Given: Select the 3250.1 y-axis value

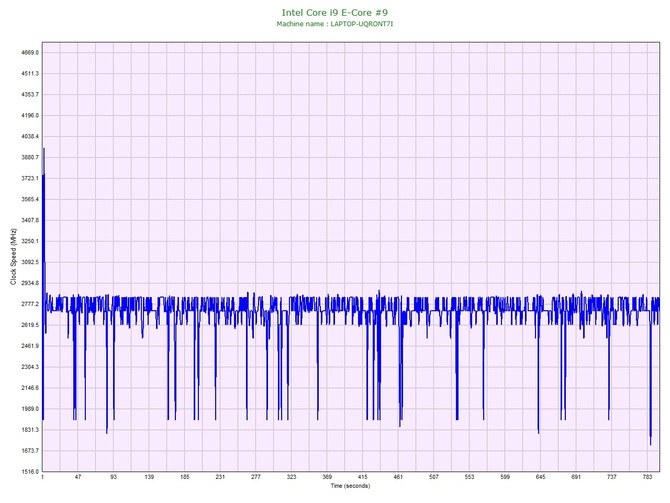Looking at the screenshot, I should click(30, 241).
